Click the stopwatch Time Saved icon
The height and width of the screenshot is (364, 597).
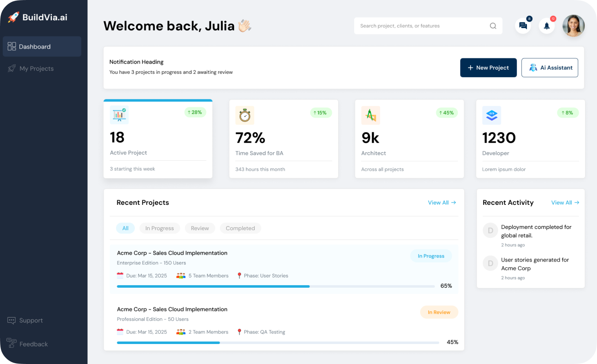coord(245,115)
